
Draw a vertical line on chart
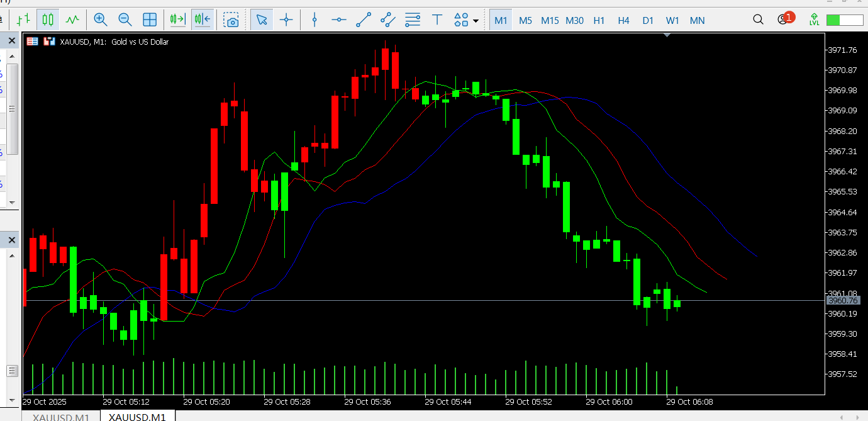(314, 20)
